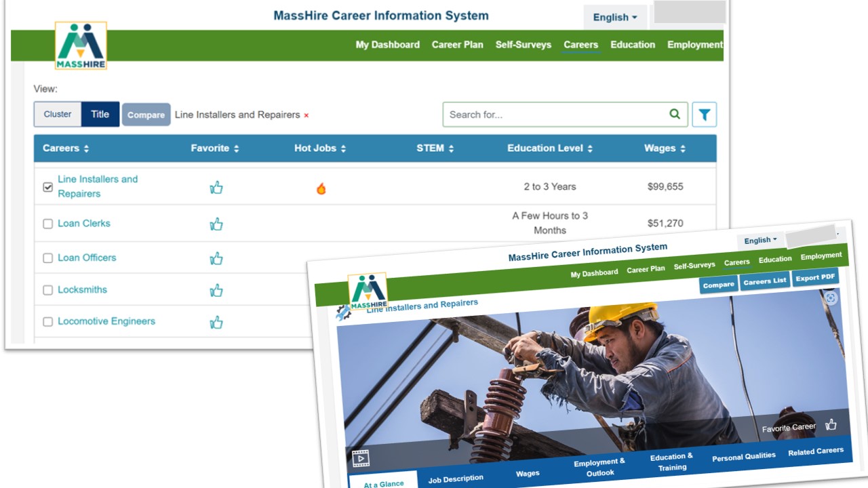Open the Loan Officers career link
868x488 pixels.
click(x=87, y=258)
